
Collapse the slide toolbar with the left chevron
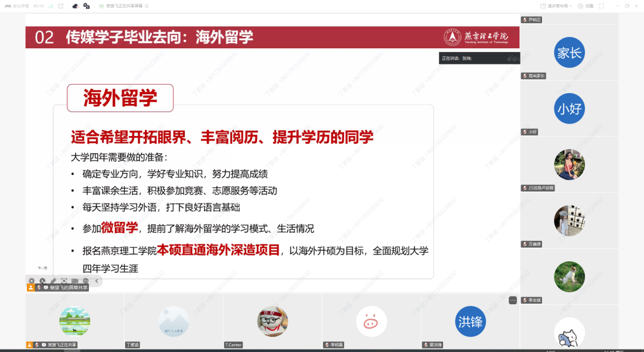pos(97,281)
